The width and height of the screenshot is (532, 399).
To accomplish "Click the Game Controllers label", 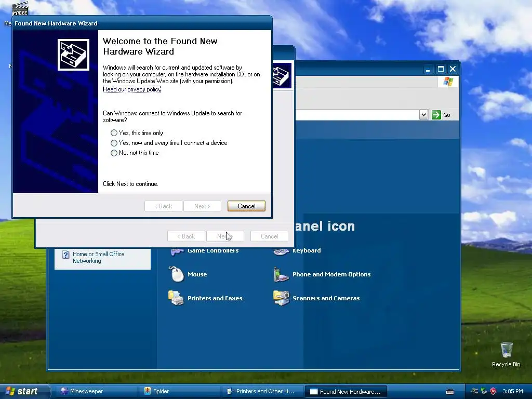I will tap(213, 251).
